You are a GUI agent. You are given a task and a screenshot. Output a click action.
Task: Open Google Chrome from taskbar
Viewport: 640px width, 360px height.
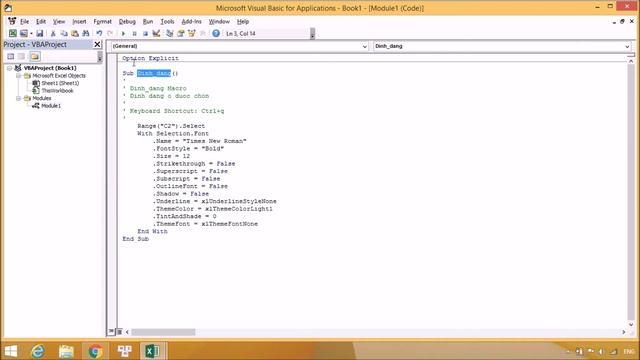coord(95,351)
